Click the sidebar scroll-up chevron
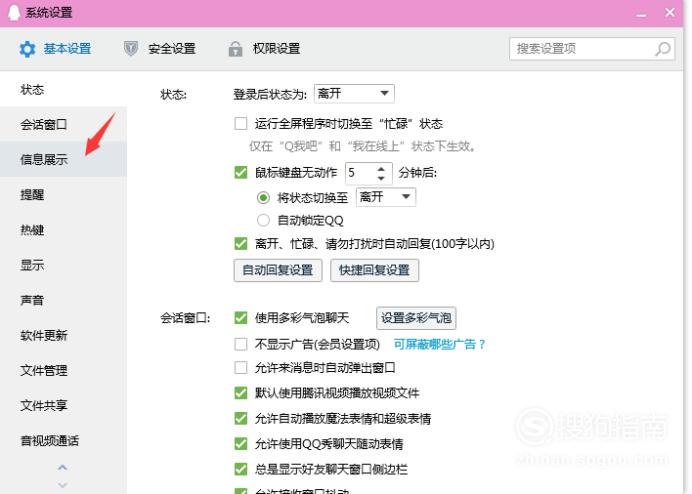Image resolution: width=692 pixels, height=494 pixels. (x=63, y=467)
